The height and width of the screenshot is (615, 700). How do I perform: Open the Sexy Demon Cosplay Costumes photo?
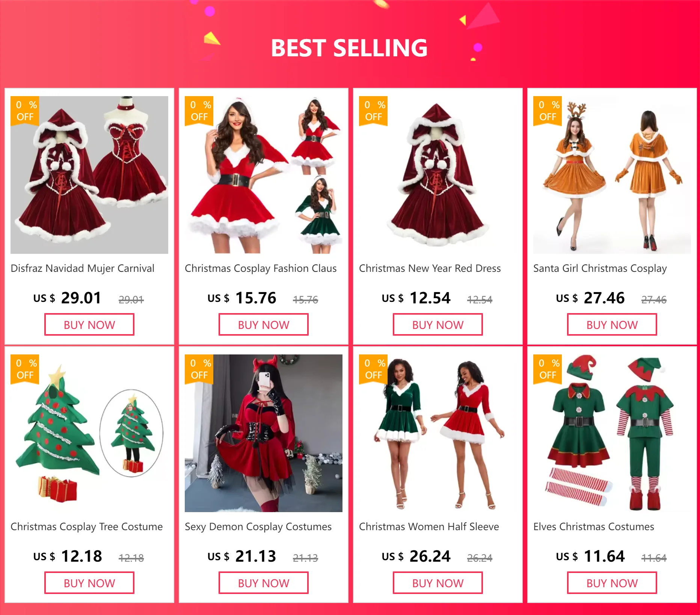pyautogui.click(x=264, y=433)
